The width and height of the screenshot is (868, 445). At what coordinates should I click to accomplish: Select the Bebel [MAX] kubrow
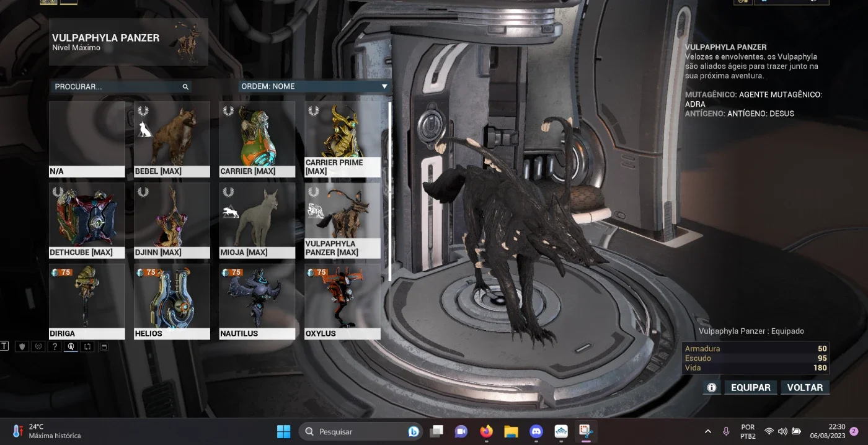[x=172, y=139]
